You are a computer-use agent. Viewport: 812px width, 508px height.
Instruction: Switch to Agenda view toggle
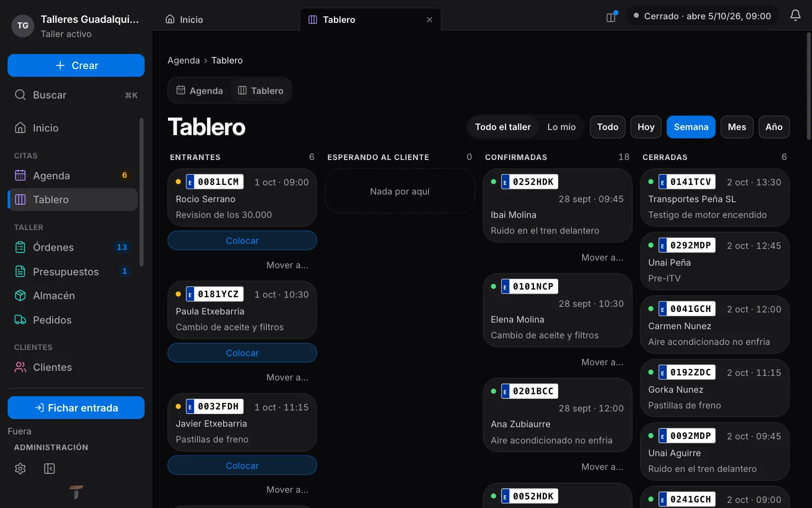(x=199, y=90)
